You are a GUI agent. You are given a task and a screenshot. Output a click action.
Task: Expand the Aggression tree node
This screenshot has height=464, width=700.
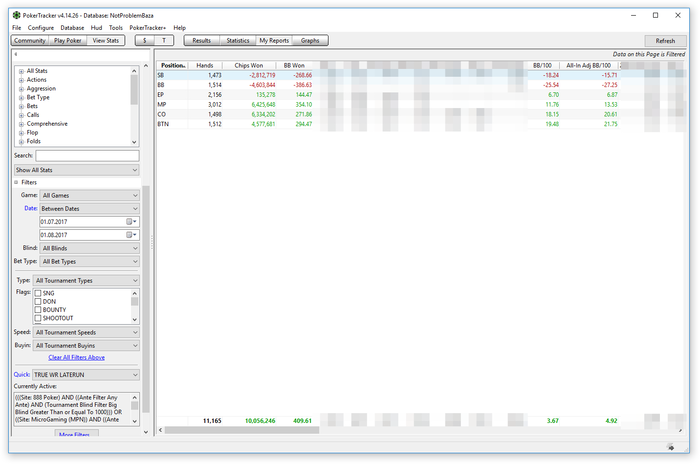tap(21, 89)
